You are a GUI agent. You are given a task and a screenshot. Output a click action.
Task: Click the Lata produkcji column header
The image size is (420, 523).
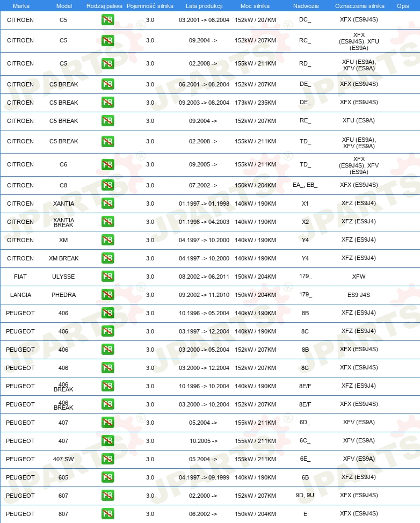click(x=204, y=6)
